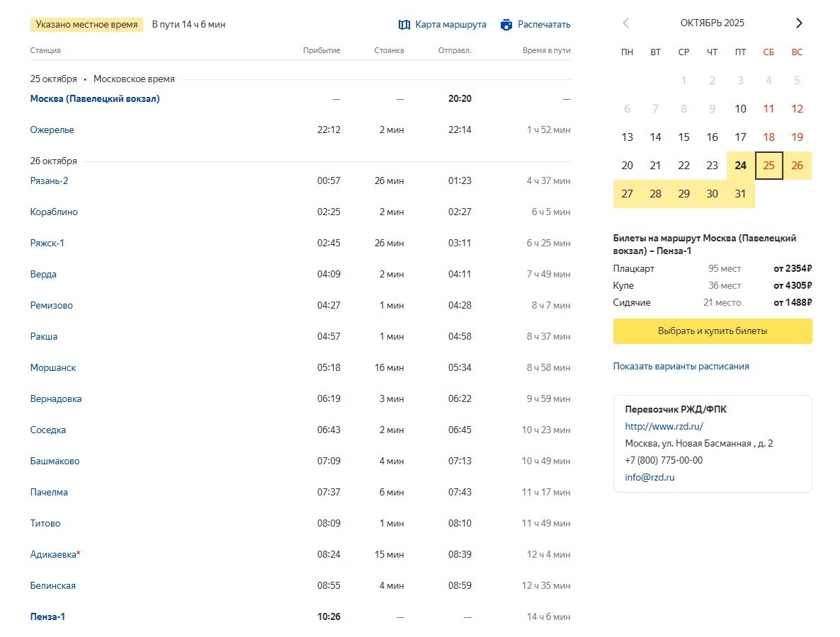The width and height of the screenshot is (840, 637).
Task: Open the Ракша station link
Action: [x=43, y=336]
